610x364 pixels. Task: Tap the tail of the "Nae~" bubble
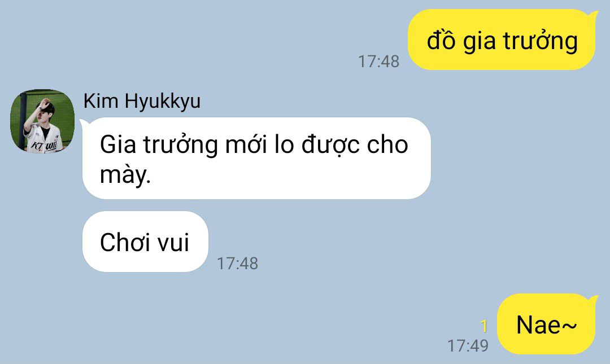pyautogui.click(x=593, y=300)
